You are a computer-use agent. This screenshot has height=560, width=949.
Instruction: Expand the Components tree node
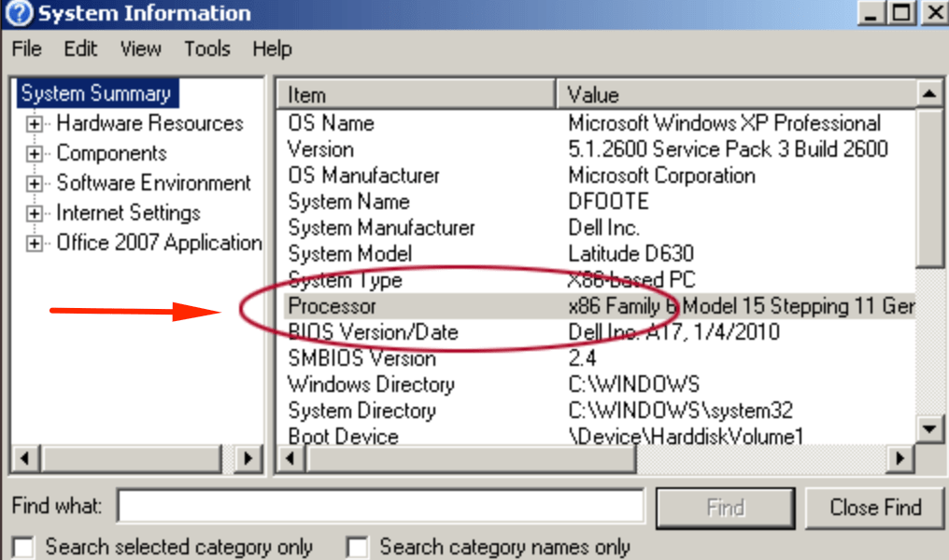tap(35, 154)
